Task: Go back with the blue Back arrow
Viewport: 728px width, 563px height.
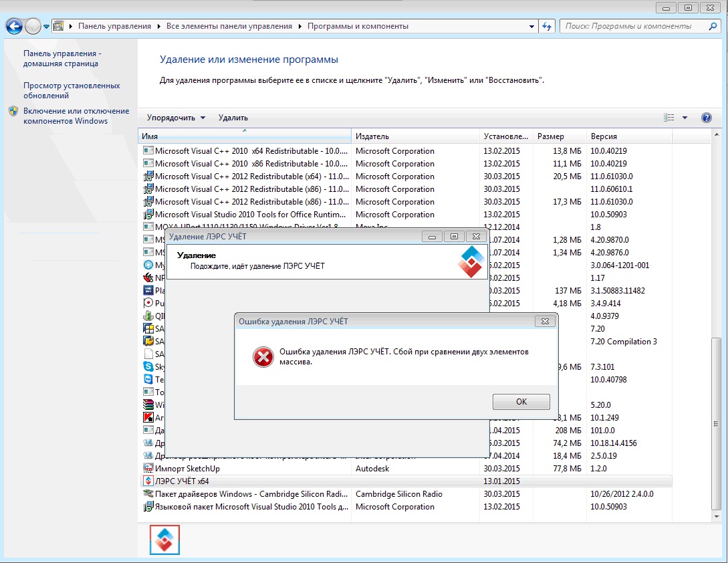Action: (14, 27)
